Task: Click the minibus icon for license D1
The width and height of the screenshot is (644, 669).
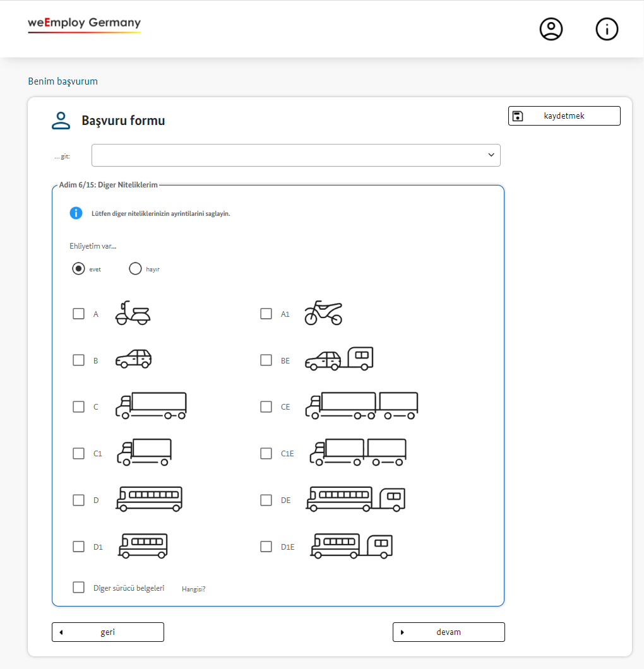Action: (x=143, y=546)
